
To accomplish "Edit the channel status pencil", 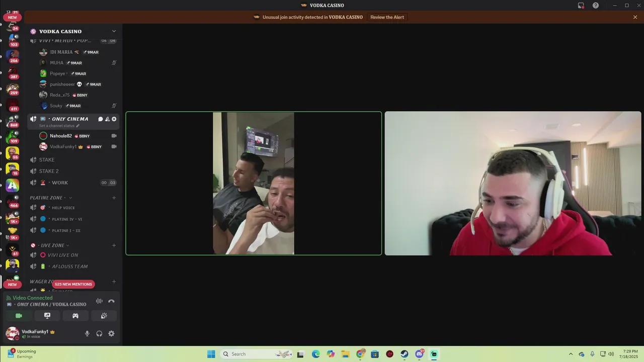I will pos(77,126).
